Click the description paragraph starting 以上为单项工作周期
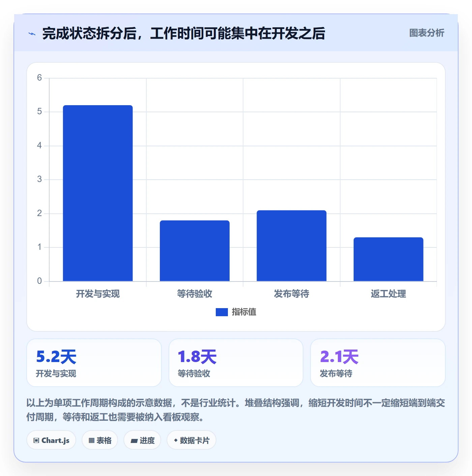 236,410
